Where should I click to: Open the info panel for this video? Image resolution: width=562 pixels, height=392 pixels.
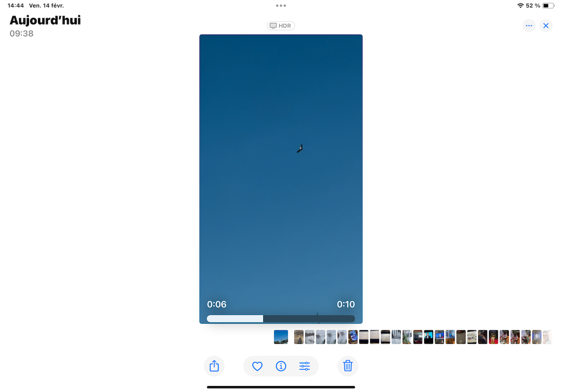(281, 366)
